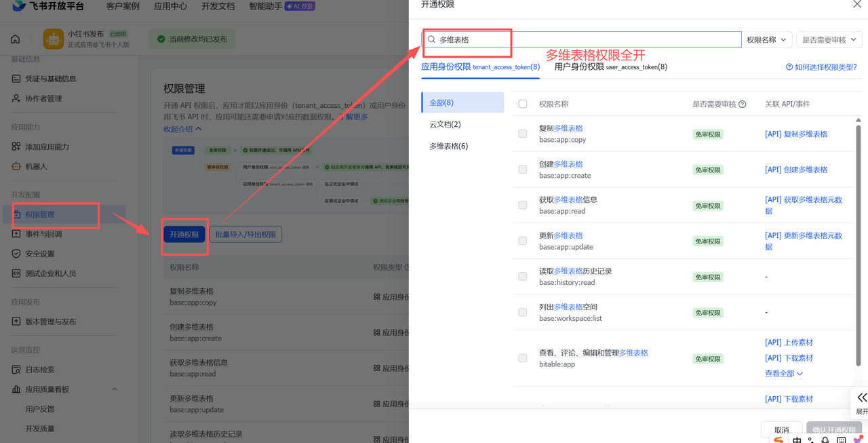868x443 pixels.
Task: Click the 日志检索 search icon
Action: [x=16, y=370]
